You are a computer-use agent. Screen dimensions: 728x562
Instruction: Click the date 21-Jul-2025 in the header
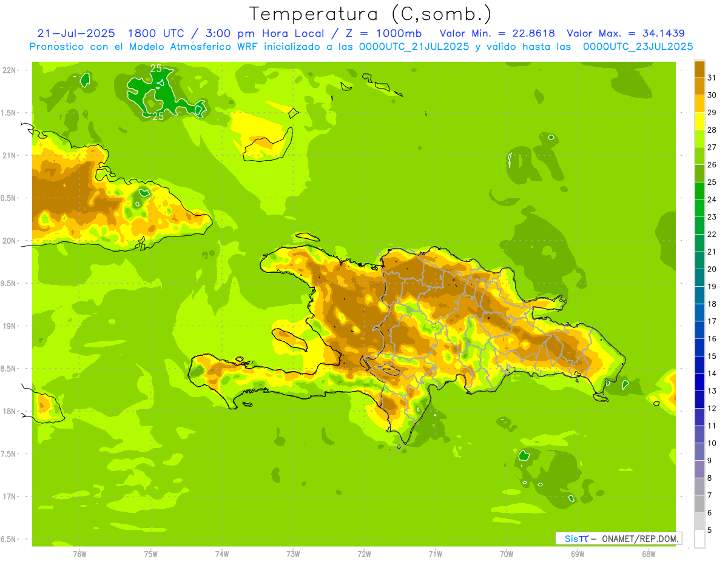click(x=75, y=33)
